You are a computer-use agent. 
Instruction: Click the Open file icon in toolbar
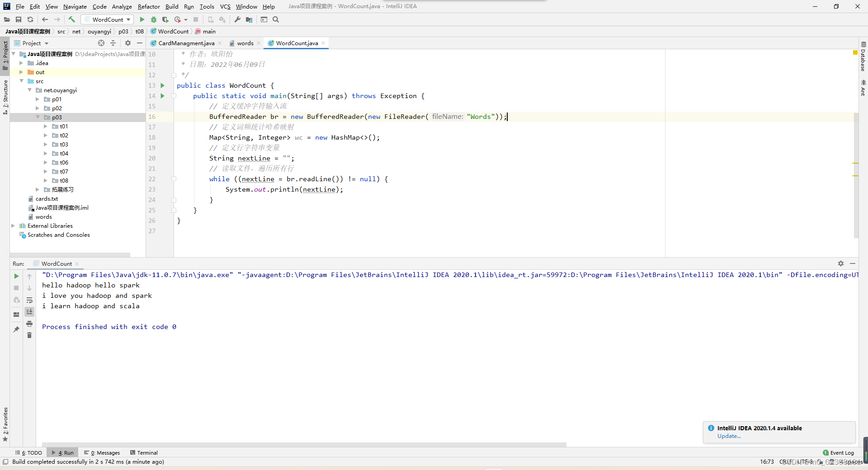[x=7, y=19]
